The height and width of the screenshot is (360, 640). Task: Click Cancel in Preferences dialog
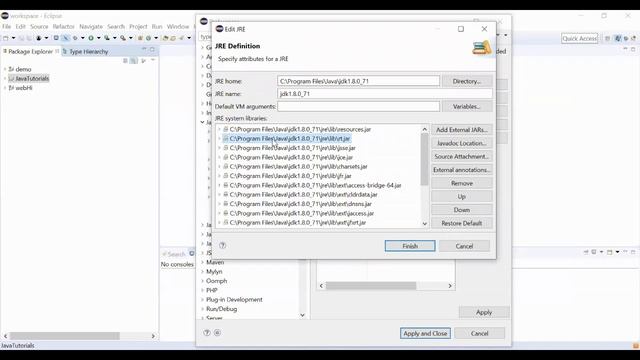480,333
